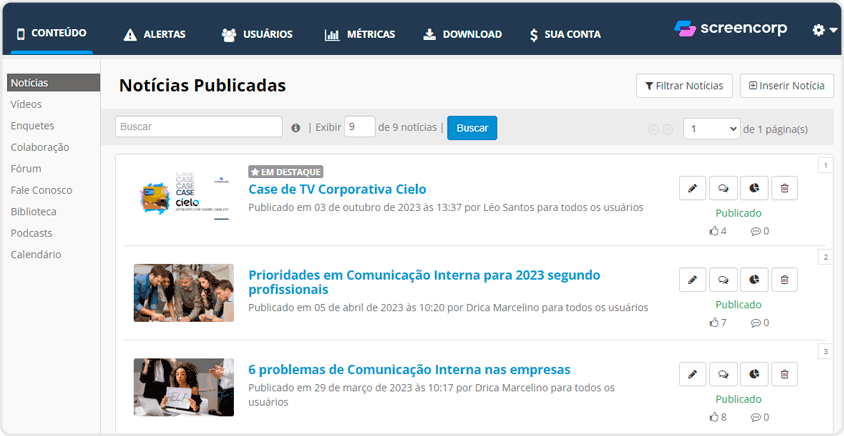Click the Screencorp logo
This screenshot has height=436, width=844.
730,29
